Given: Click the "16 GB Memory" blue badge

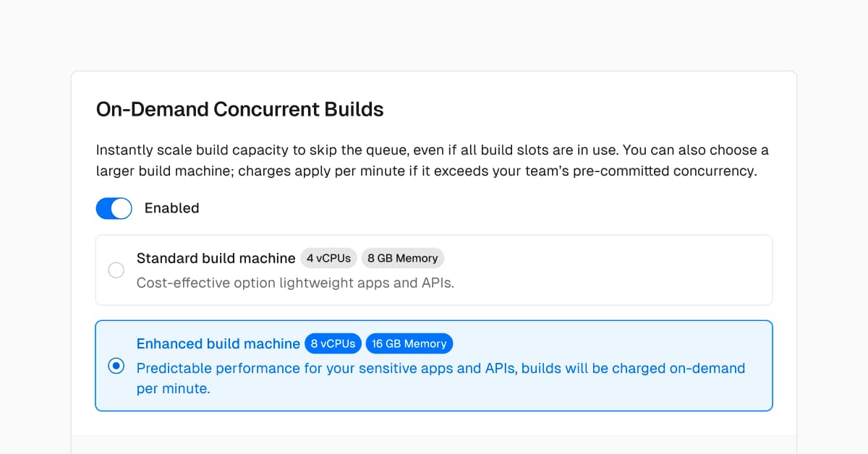Looking at the screenshot, I should [x=409, y=343].
